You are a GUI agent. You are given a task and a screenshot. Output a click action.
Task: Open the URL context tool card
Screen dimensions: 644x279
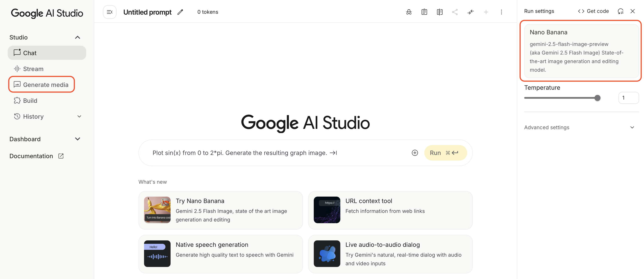[390, 210]
